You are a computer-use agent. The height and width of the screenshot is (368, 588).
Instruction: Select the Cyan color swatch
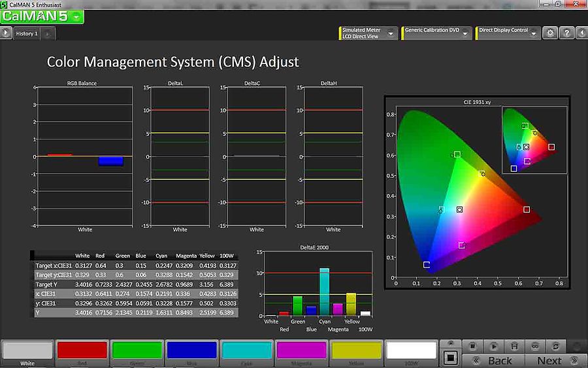[x=246, y=350]
